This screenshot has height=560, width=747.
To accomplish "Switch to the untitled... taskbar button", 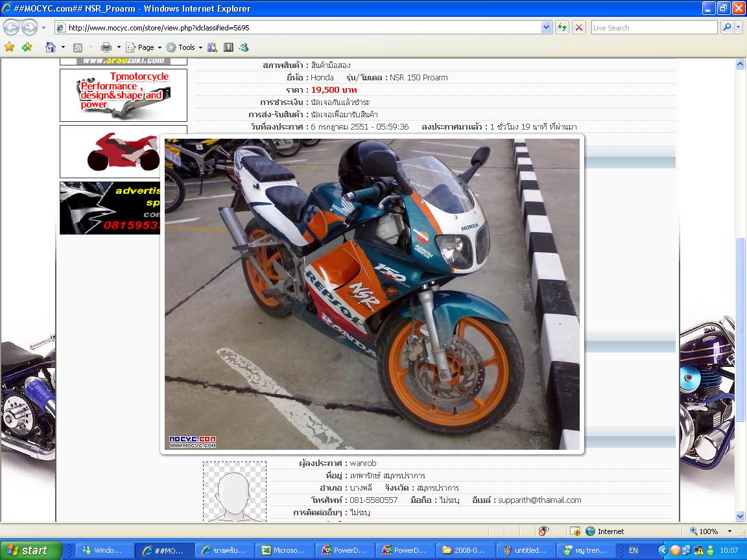I will (525, 550).
